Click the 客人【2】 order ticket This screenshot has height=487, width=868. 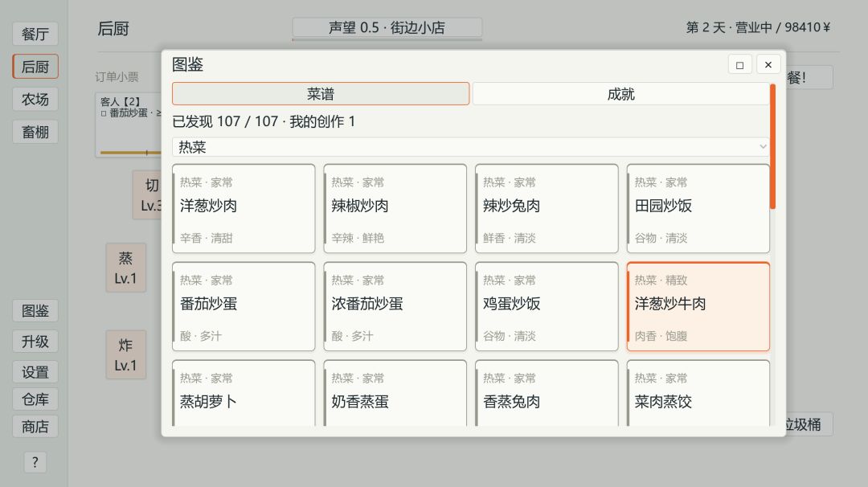(x=129, y=125)
